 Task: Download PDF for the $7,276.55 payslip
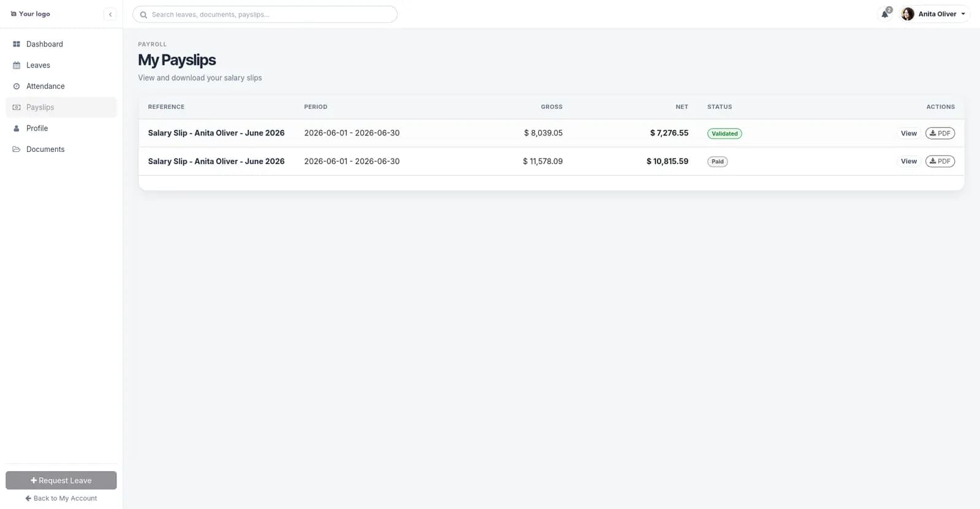[940, 134]
